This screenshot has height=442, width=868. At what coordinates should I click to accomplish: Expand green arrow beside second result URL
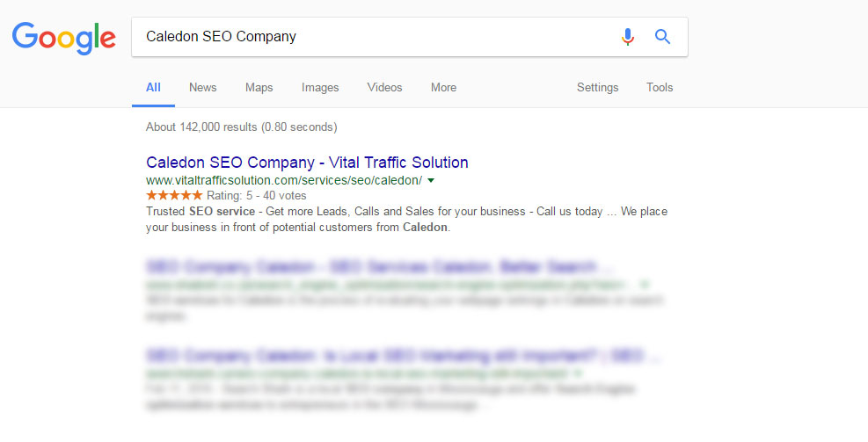click(645, 285)
